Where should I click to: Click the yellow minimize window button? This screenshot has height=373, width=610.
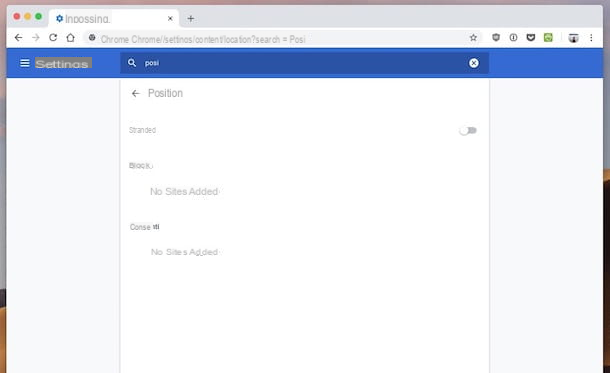pyautogui.click(x=28, y=16)
